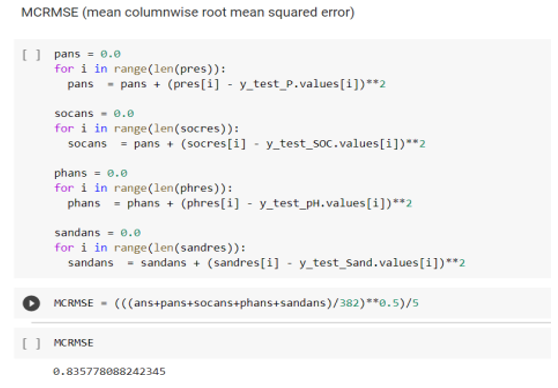Place cursor on 'phans = 0.0' line
This screenshot has height=388, width=558.
point(91,173)
